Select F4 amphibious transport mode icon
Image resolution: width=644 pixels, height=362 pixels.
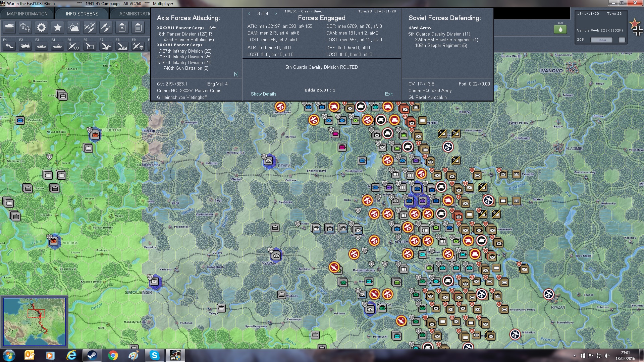coord(58,46)
